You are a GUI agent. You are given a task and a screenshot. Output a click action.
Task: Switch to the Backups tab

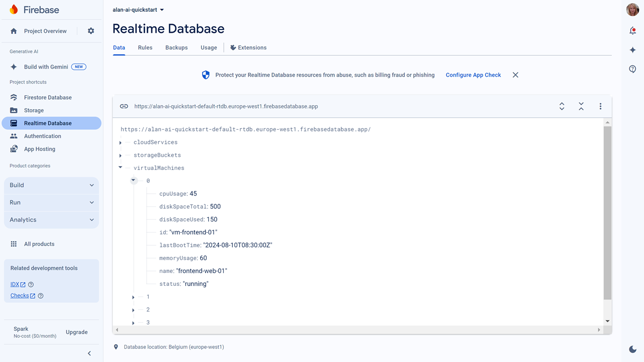click(x=176, y=47)
